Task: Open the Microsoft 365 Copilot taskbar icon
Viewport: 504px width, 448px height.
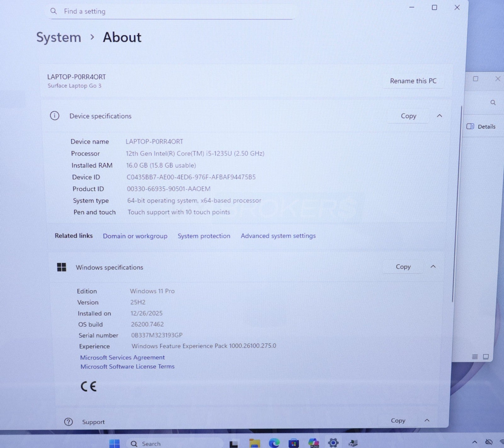Action: pos(314,443)
